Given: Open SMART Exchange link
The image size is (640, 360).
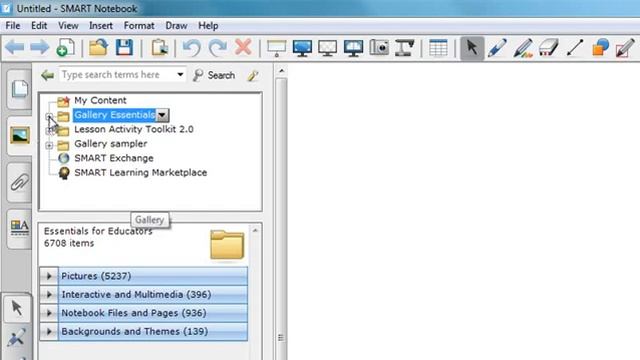Looking at the screenshot, I should 113,158.
